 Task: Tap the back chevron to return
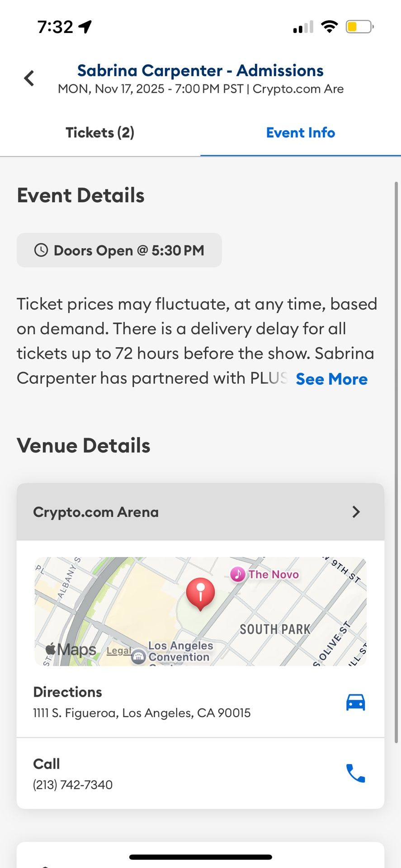(x=29, y=77)
